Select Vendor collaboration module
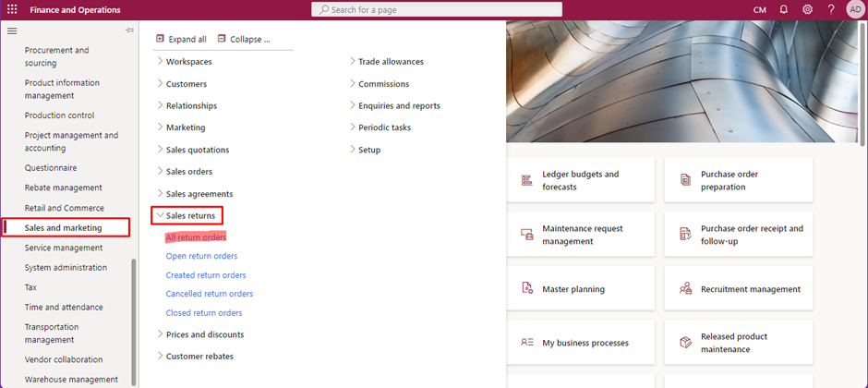Image resolution: width=868 pixels, height=388 pixels. [x=66, y=359]
